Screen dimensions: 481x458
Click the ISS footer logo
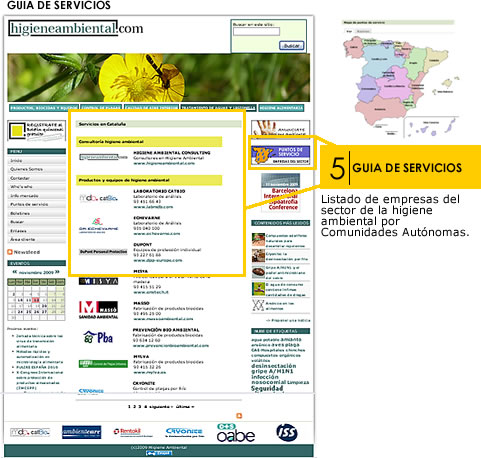[287, 432]
